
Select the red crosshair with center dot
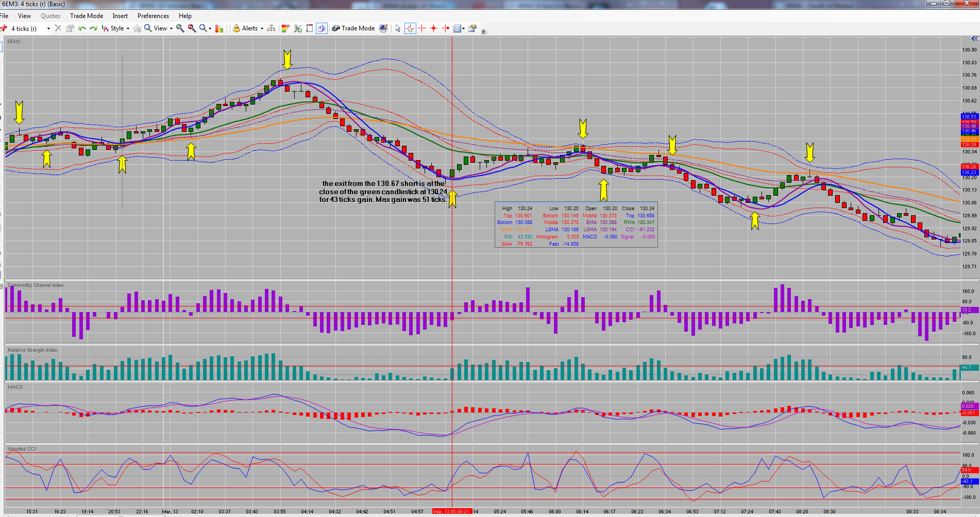434,28
